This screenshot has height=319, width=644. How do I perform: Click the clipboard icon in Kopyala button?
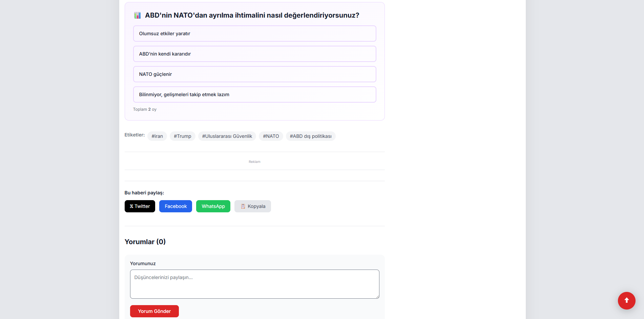(x=243, y=206)
